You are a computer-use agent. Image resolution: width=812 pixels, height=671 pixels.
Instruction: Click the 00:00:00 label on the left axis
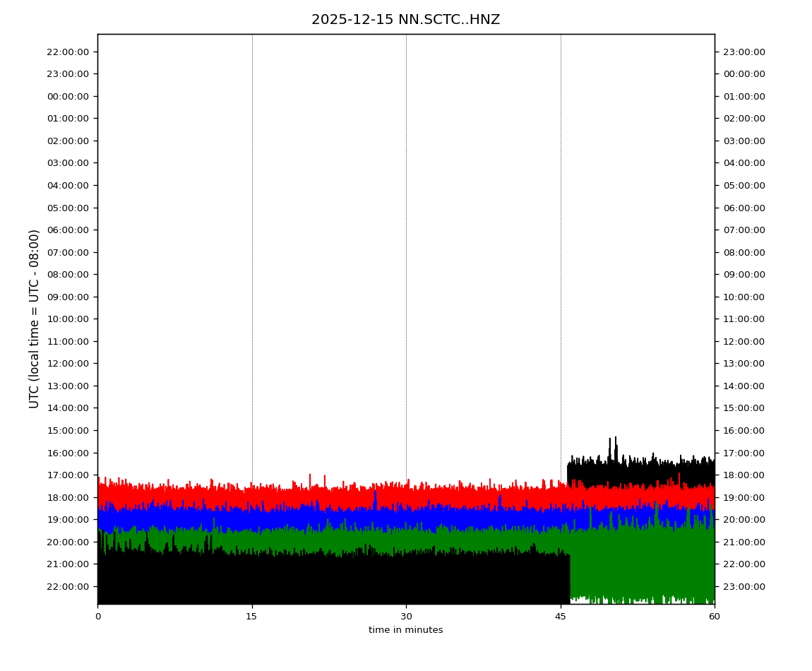68,96
